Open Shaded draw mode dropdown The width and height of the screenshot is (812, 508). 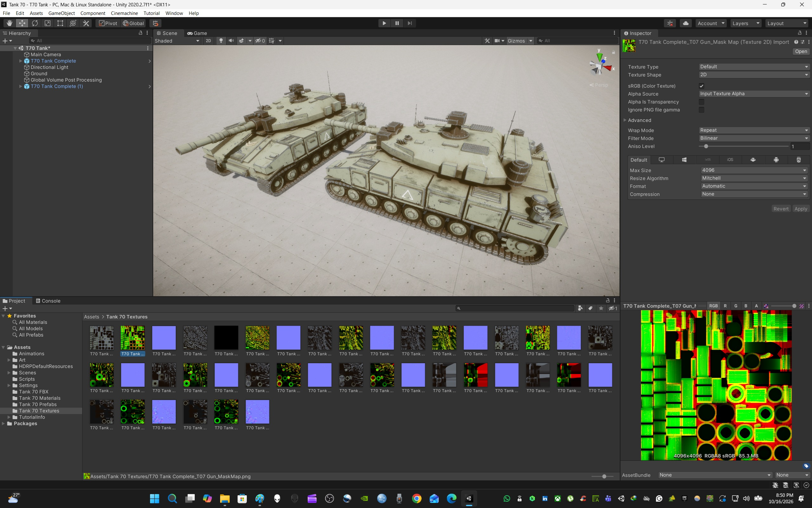[x=177, y=41]
